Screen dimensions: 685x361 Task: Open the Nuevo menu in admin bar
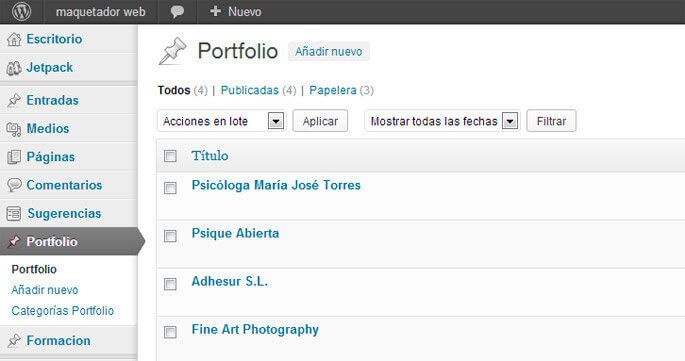click(x=235, y=11)
